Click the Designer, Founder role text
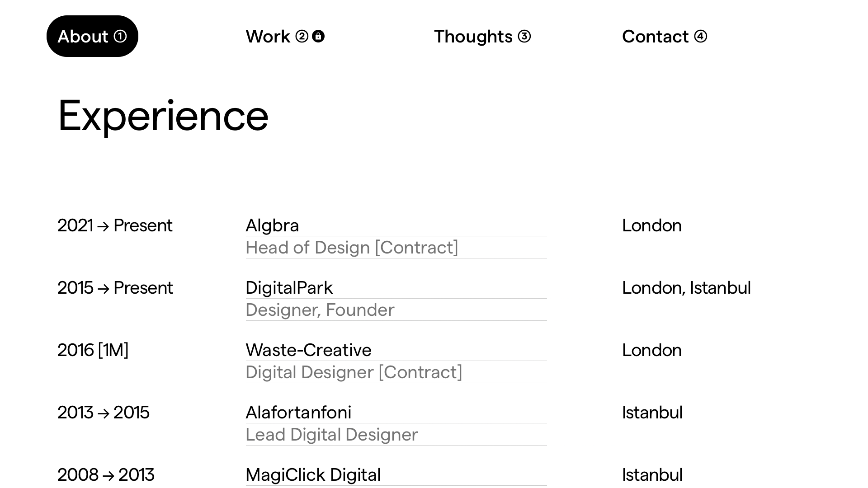 320,310
